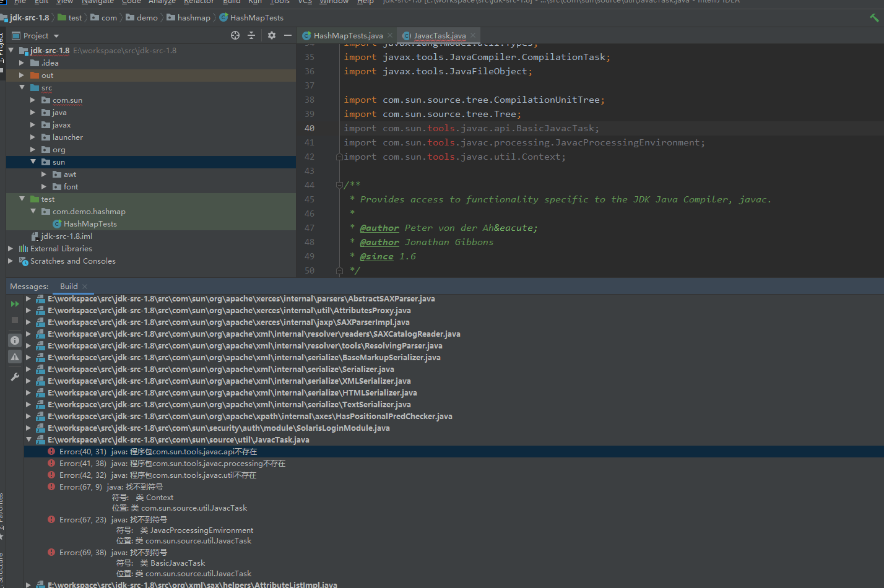
Task: Select the AttributesProxy.java message row
Action: pos(229,311)
